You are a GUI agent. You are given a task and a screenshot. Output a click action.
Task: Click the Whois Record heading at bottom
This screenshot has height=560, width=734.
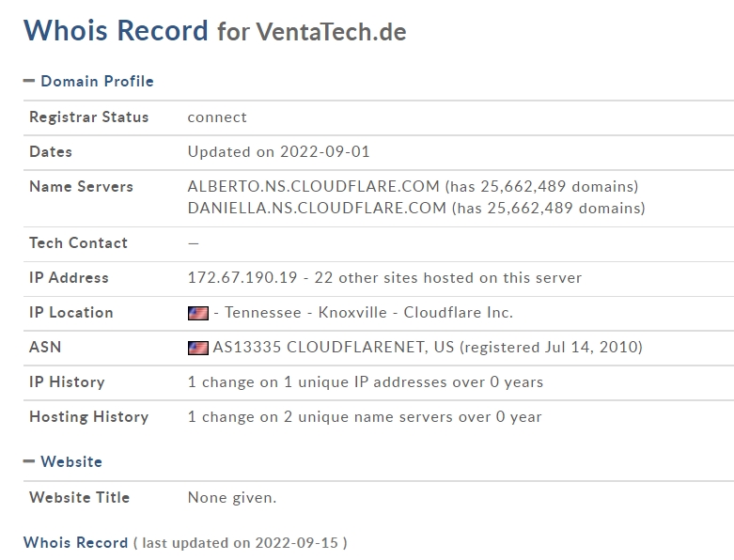pos(75,543)
